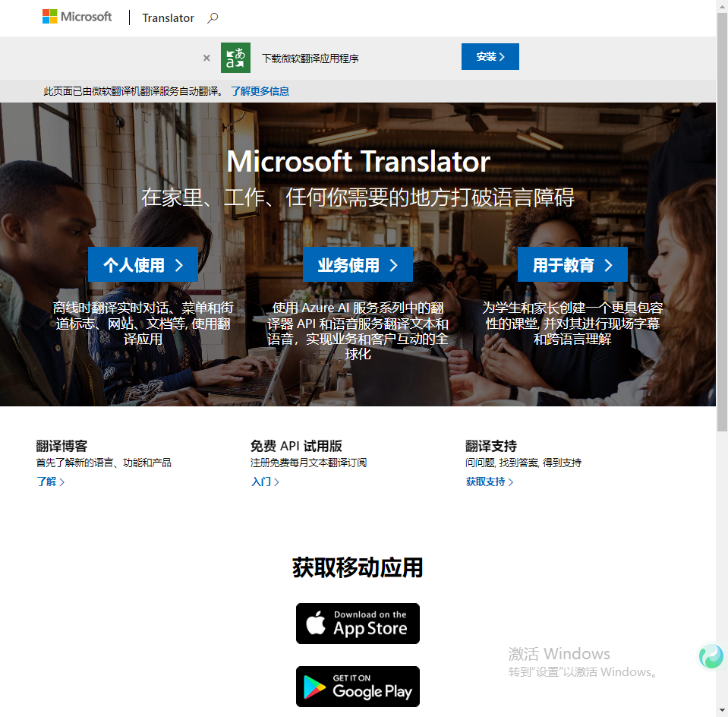Screen dimensions: 728x717
Task: Open the 获取支持 link
Action: tap(490, 482)
